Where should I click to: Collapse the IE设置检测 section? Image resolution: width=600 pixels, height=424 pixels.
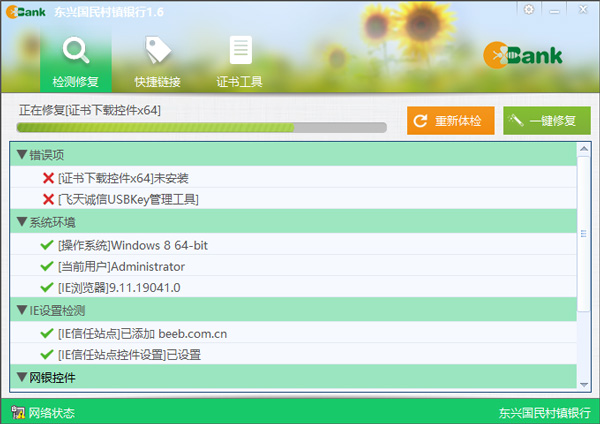pos(22,310)
